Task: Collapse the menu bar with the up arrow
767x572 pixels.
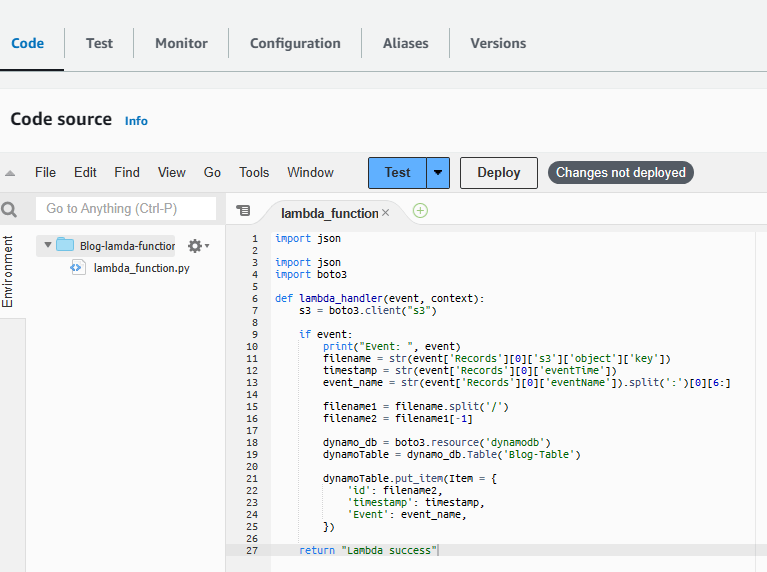Action: 10,173
